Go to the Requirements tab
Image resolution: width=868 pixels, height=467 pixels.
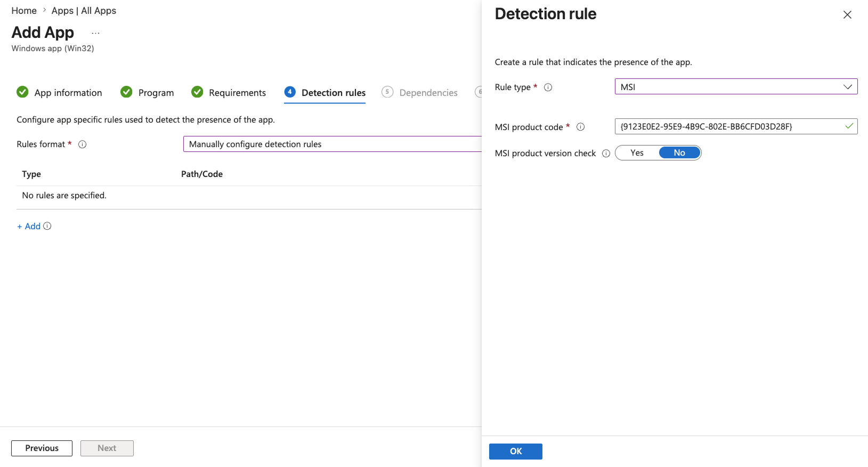click(x=237, y=93)
